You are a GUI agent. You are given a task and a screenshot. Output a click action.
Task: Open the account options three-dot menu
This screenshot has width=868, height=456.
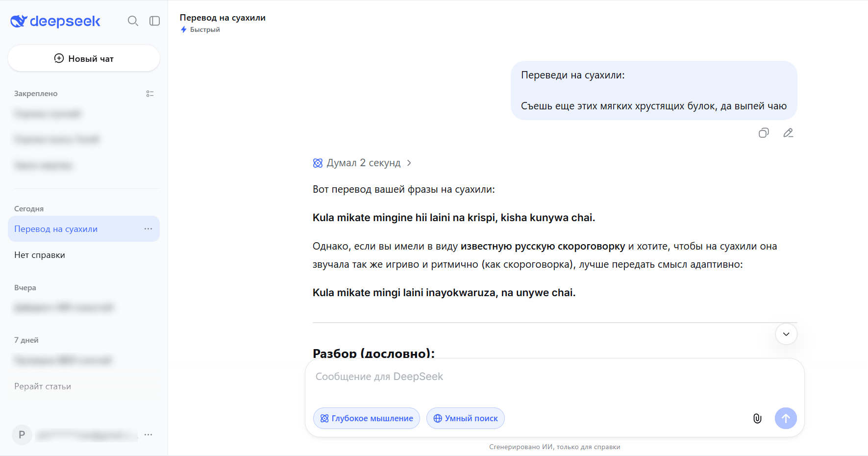[x=149, y=435]
